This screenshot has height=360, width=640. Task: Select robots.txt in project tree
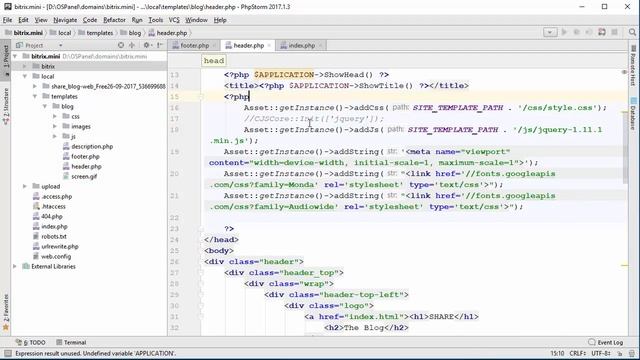53,236
